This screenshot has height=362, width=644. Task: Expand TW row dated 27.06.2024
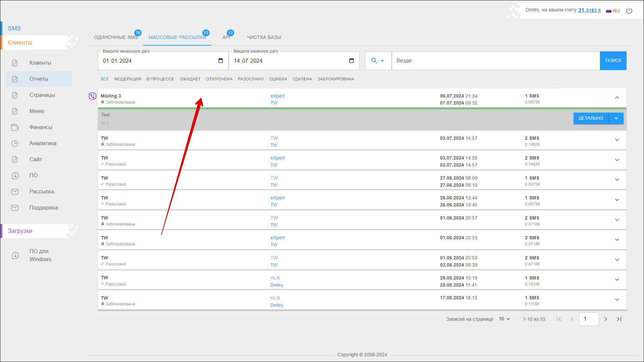click(617, 180)
